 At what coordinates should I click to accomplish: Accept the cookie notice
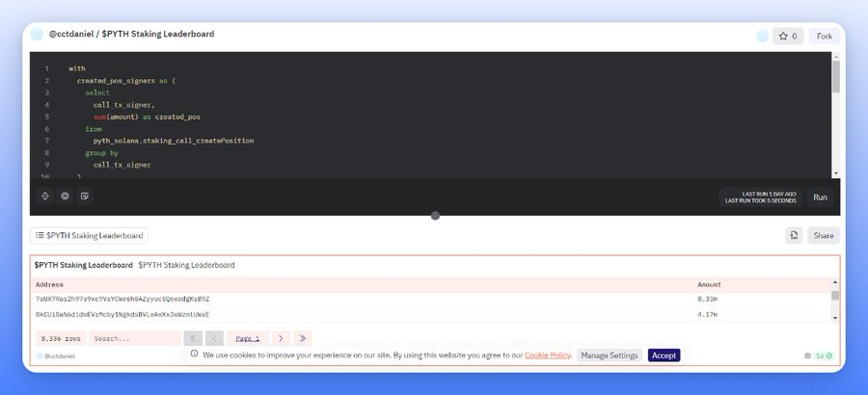(664, 355)
